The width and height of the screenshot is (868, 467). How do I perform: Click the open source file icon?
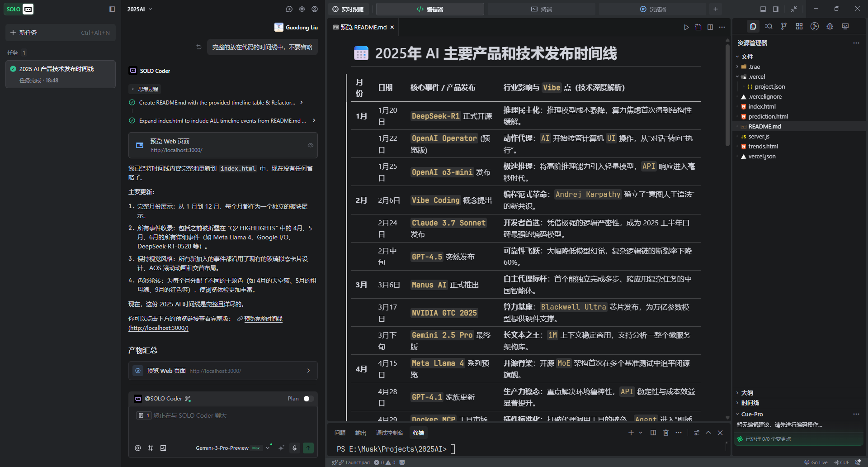click(698, 27)
